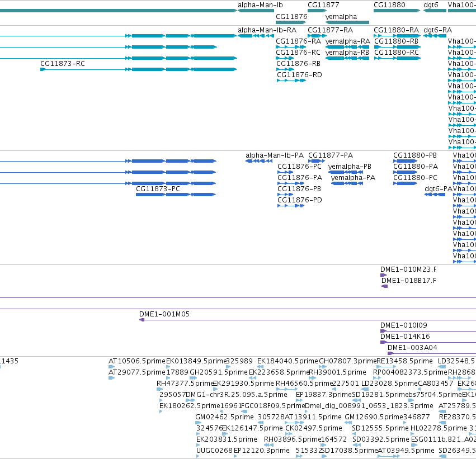Select BAC end DME1-010M23.F
Image resolution: width=476 pixels, height=459 pixels.
pyautogui.click(x=408, y=269)
